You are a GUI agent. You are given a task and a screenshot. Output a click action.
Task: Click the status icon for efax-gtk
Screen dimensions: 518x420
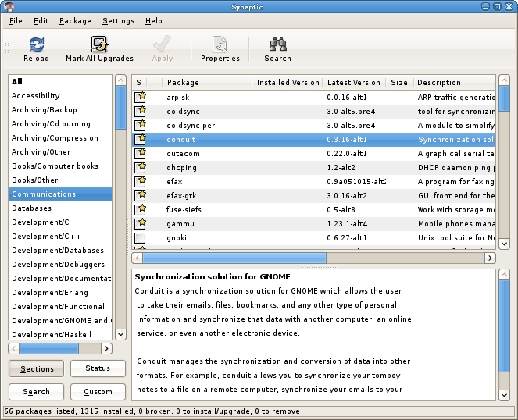click(140, 196)
